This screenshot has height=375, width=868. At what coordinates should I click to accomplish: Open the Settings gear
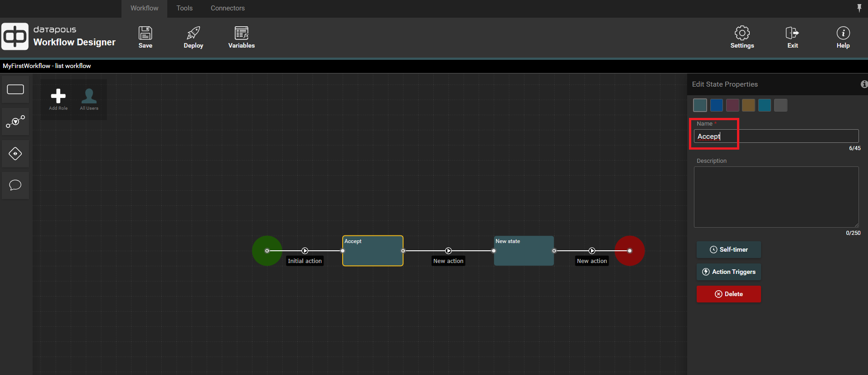pyautogui.click(x=742, y=37)
